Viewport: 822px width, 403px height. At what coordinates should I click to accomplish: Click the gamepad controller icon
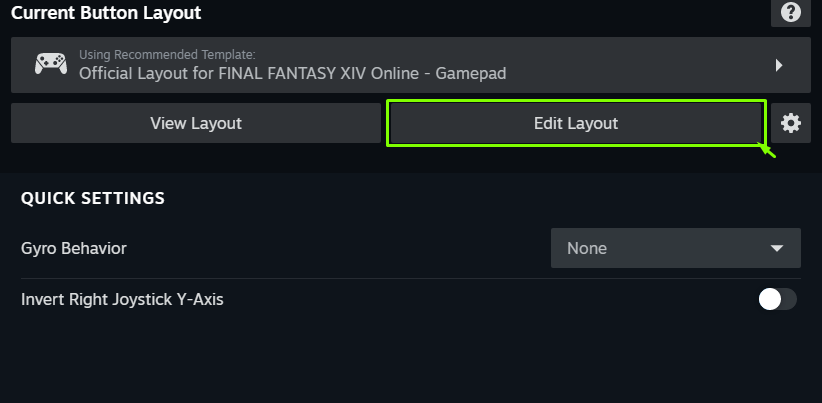coord(51,64)
